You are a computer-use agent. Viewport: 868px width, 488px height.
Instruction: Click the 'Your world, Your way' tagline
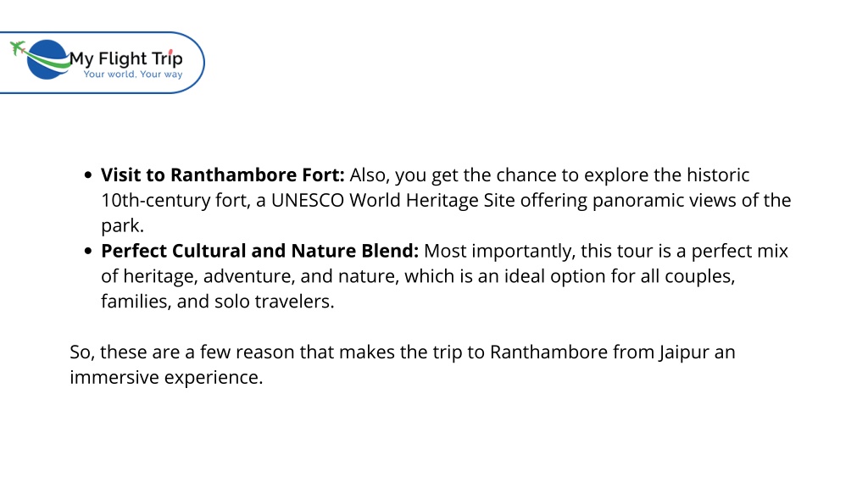(133, 75)
